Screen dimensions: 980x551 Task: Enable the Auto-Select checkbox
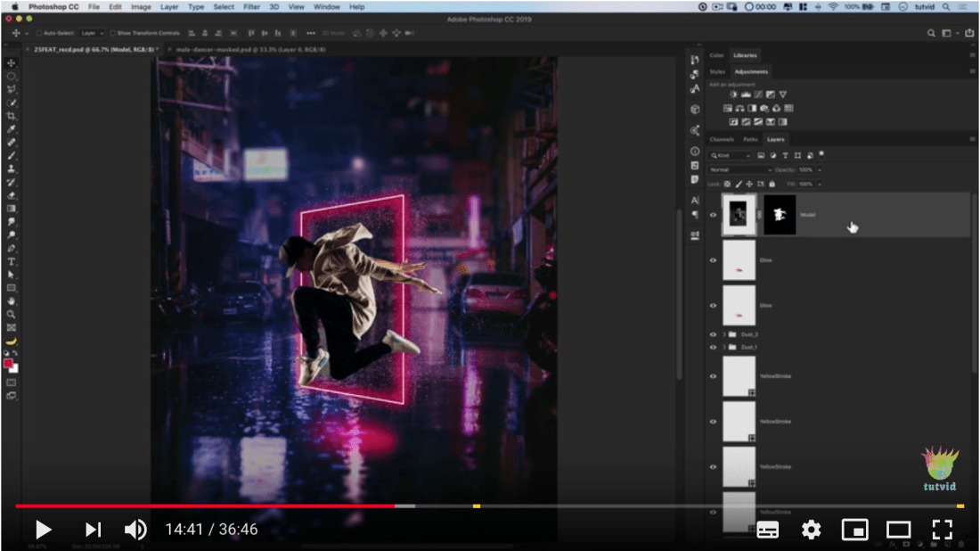point(39,32)
